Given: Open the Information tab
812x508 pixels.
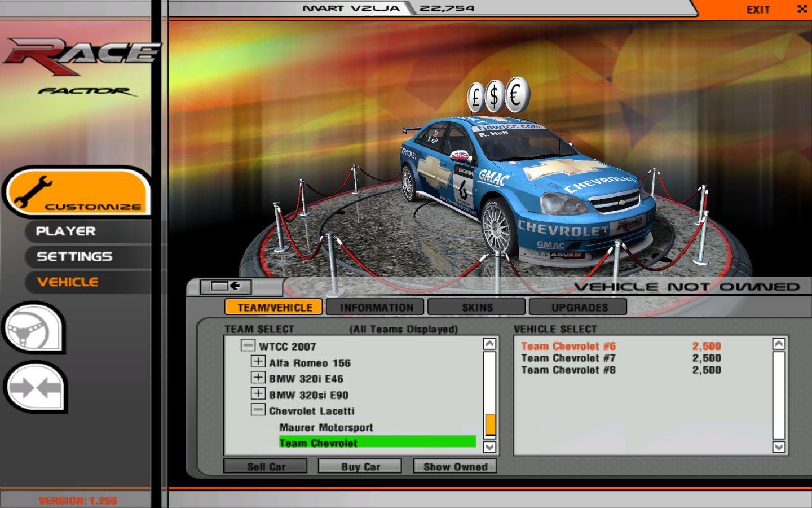Looking at the screenshot, I should (x=376, y=307).
